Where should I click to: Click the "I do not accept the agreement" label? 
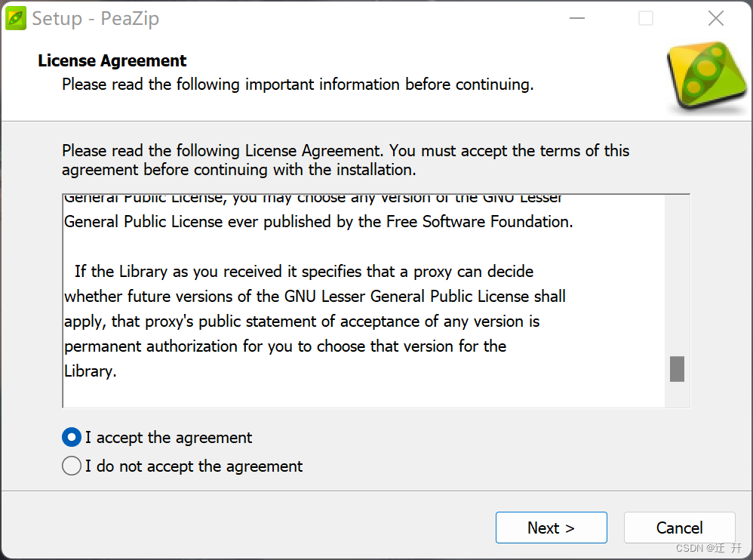coord(194,466)
